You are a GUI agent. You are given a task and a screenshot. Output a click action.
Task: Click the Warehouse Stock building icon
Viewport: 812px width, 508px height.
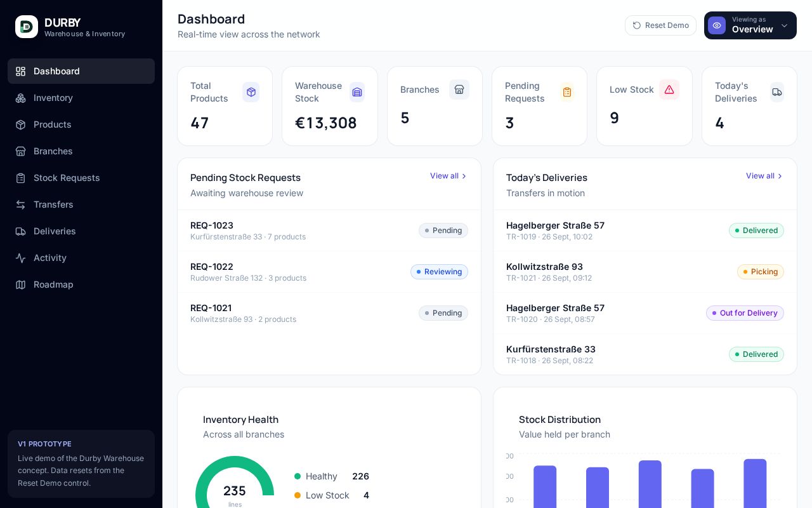(357, 92)
